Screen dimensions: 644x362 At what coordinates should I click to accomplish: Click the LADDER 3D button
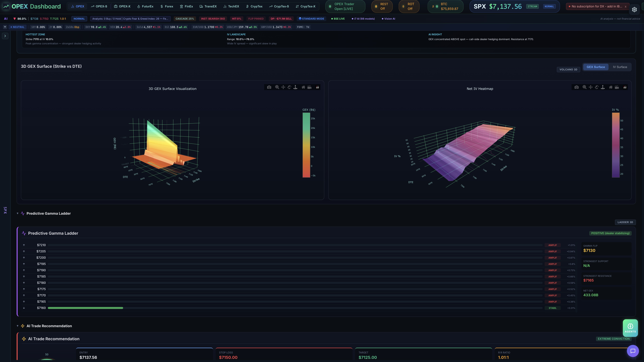pyautogui.click(x=625, y=222)
